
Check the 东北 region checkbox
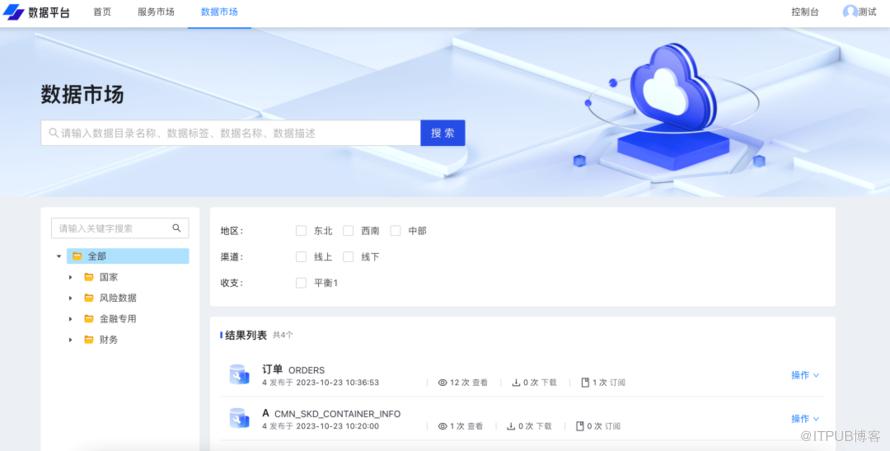(301, 231)
